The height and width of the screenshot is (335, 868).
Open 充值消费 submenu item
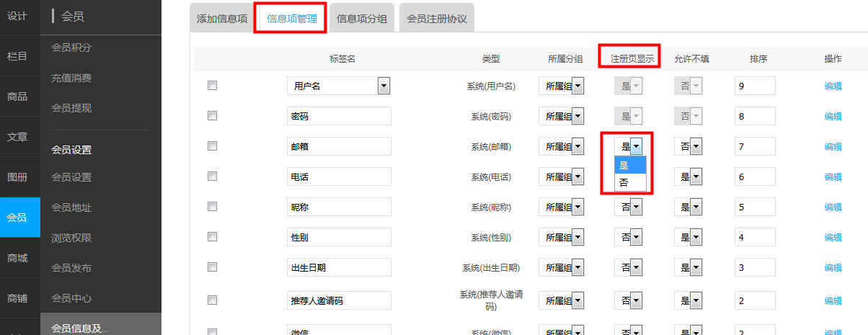(71, 78)
